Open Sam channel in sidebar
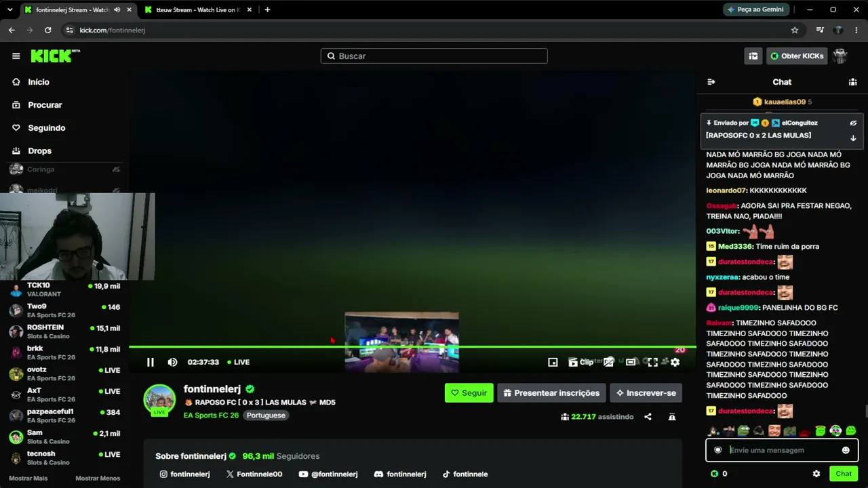The image size is (868, 488). (64, 437)
